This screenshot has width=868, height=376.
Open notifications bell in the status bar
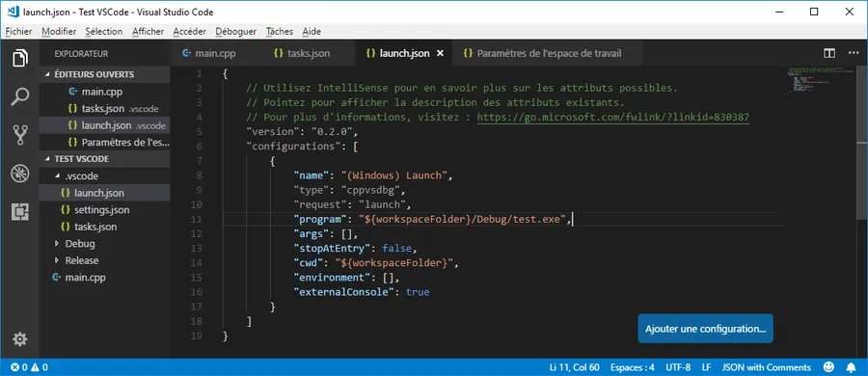tap(852, 367)
